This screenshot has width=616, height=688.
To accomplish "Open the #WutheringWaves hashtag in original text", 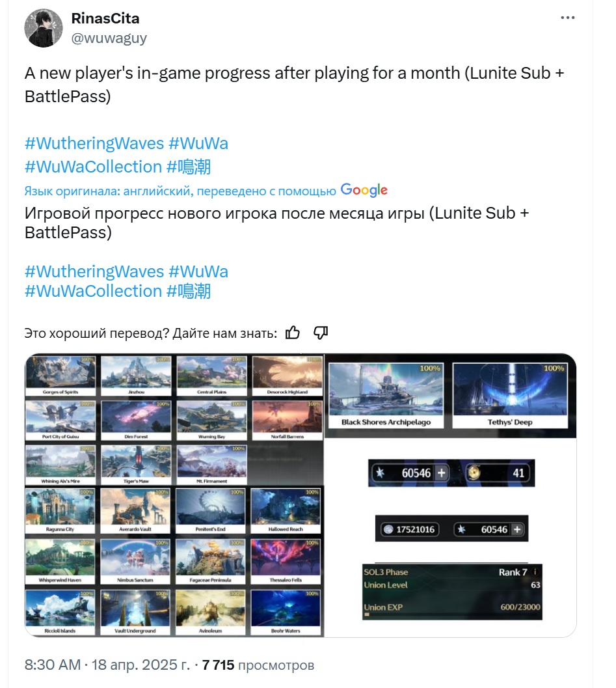I will 94,143.
